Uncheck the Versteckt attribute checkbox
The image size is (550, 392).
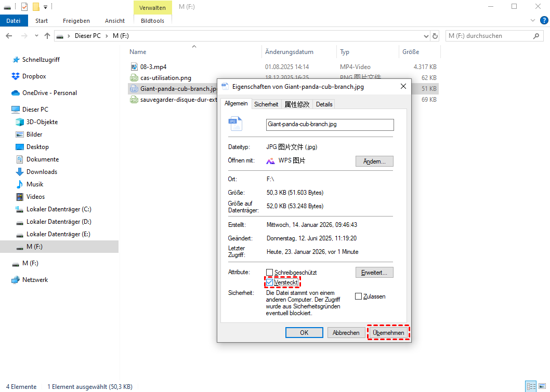(x=269, y=282)
